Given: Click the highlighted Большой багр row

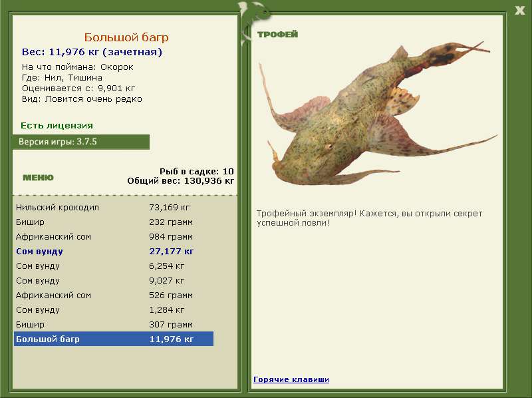Looking at the screenshot, I should [114, 339].
